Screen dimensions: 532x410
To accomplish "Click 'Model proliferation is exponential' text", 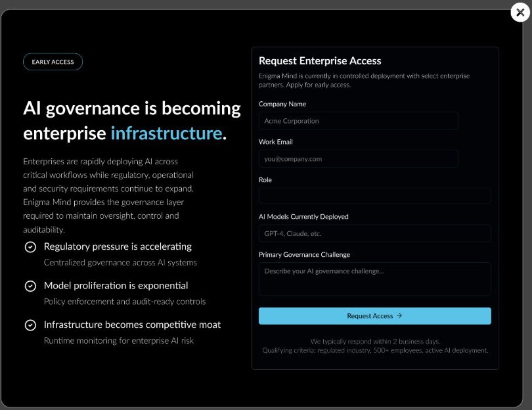I will coord(116,285).
